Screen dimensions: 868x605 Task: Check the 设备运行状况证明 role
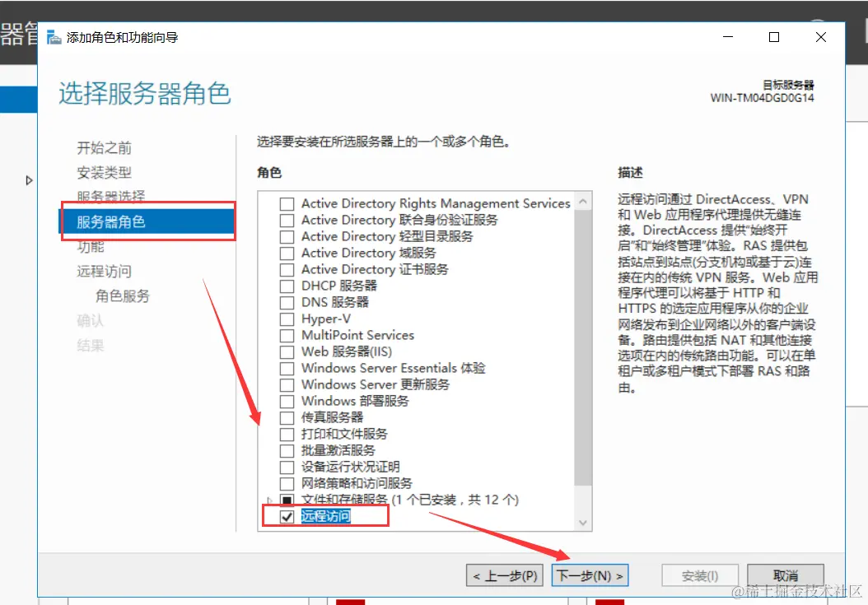click(287, 468)
